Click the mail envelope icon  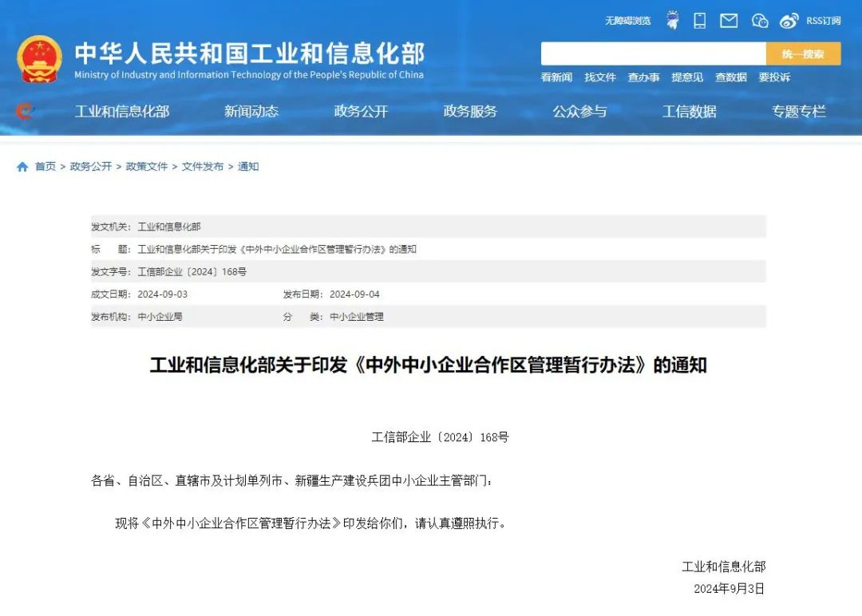[x=729, y=21]
